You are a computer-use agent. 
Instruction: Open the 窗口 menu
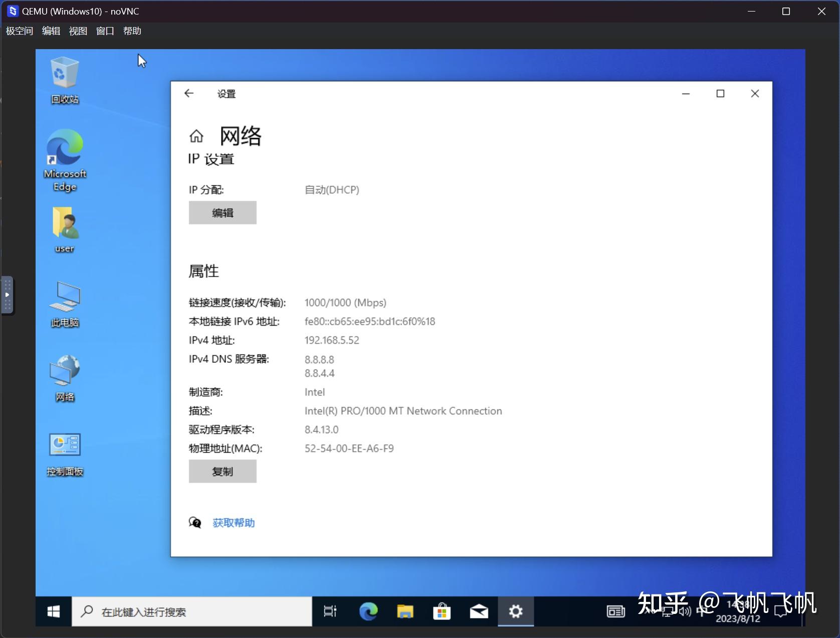click(x=104, y=31)
